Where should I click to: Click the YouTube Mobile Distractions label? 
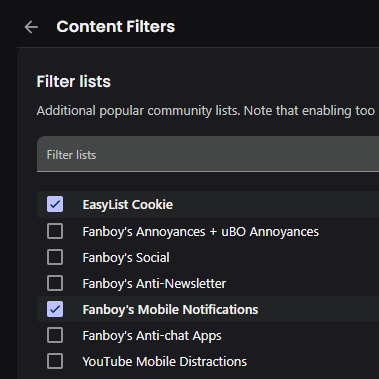pos(165,362)
